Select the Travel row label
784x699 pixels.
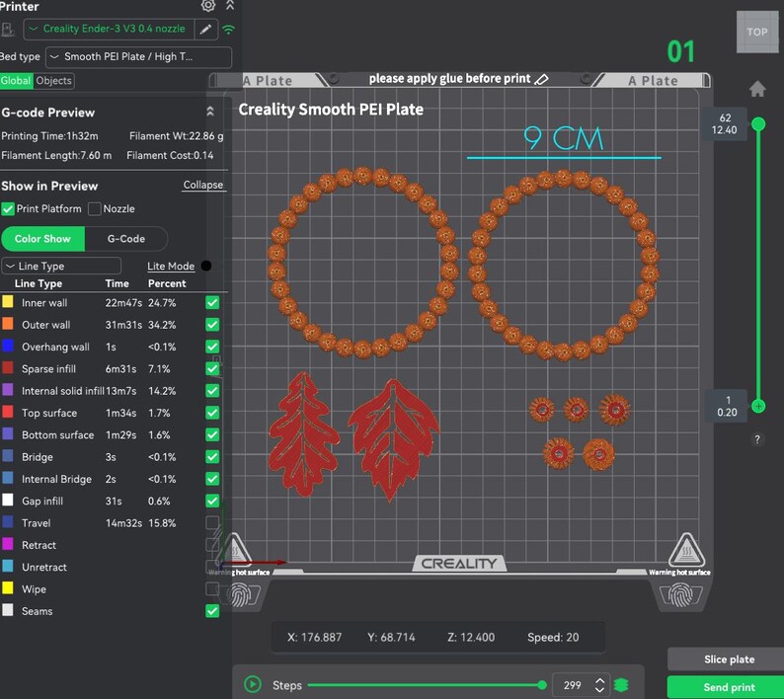pyautogui.click(x=36, y=523)
